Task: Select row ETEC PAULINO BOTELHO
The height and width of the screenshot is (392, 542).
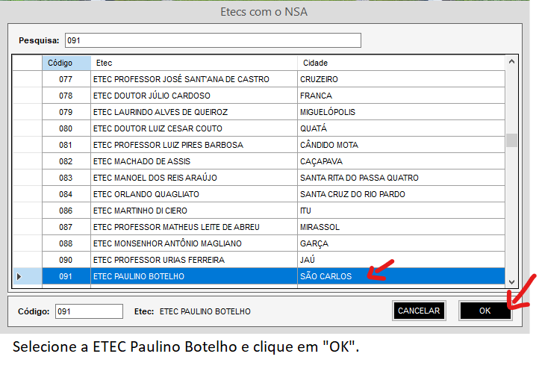Action: click(x=194, y=277)
